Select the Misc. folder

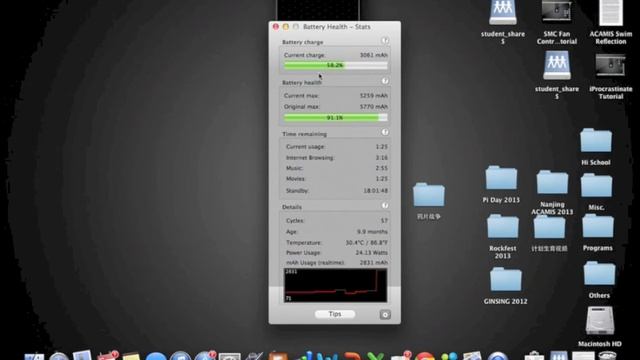pos(596,192)
